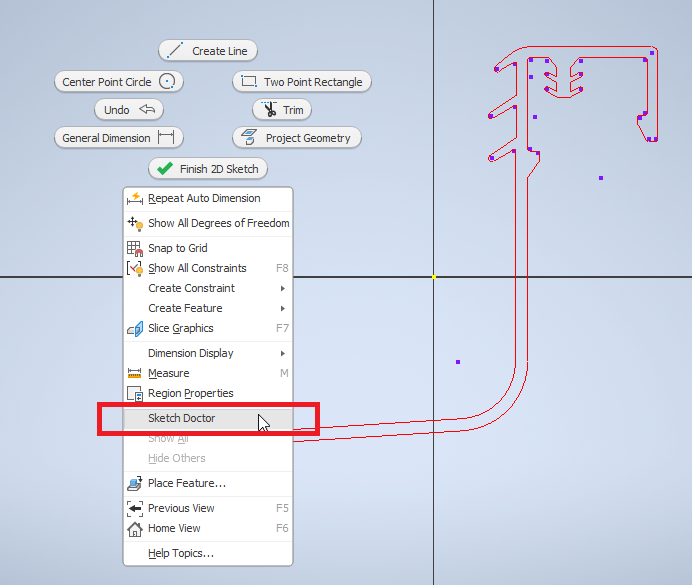Open the Measure tool from menu
Viewport: 692px width, 585px height.
tap(208, 373)
